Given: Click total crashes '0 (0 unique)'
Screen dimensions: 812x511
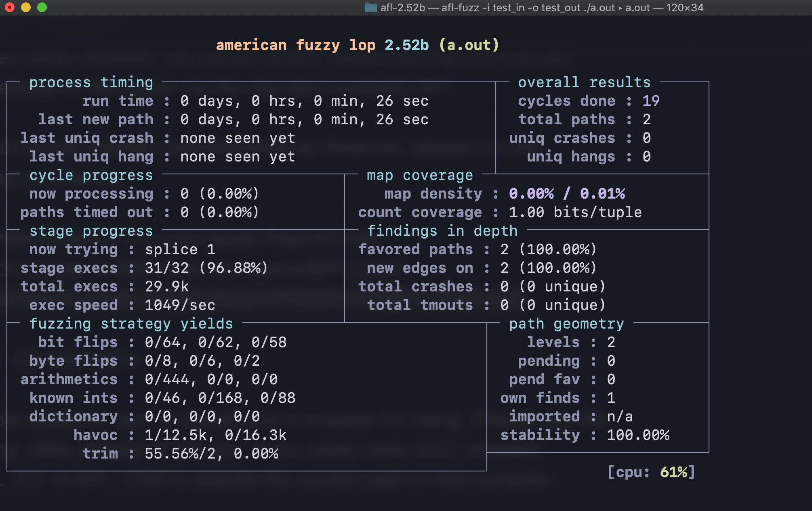Looking at the screenshot, I should click(553, 287).
